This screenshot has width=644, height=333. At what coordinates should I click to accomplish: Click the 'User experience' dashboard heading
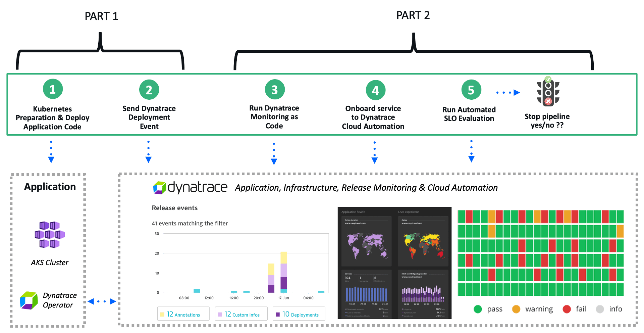tap(409, 212)
